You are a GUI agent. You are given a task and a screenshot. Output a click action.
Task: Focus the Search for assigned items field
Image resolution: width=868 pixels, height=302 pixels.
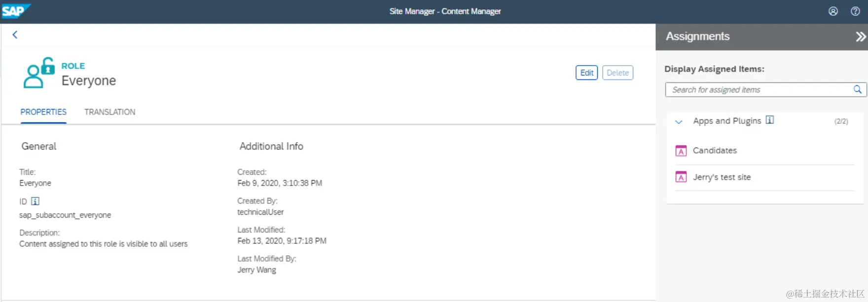tap(757, 90)
